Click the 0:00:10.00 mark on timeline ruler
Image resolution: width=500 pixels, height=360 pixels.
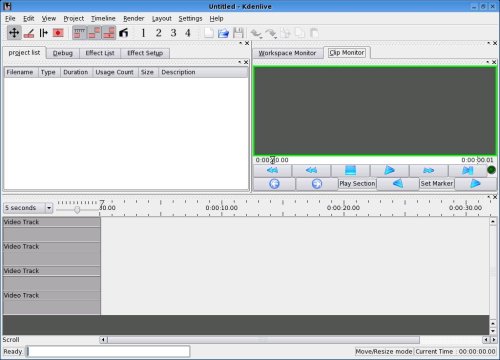coord(222,208)
